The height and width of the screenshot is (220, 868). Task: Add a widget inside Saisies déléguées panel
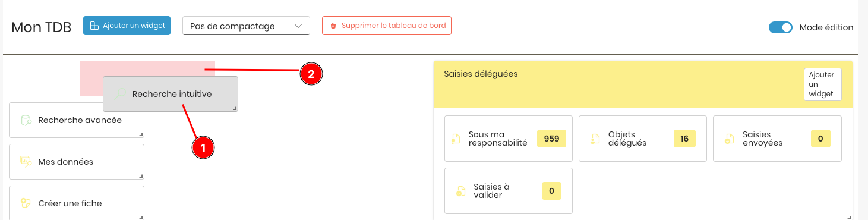pyautogui.click(x=822, y=84)
